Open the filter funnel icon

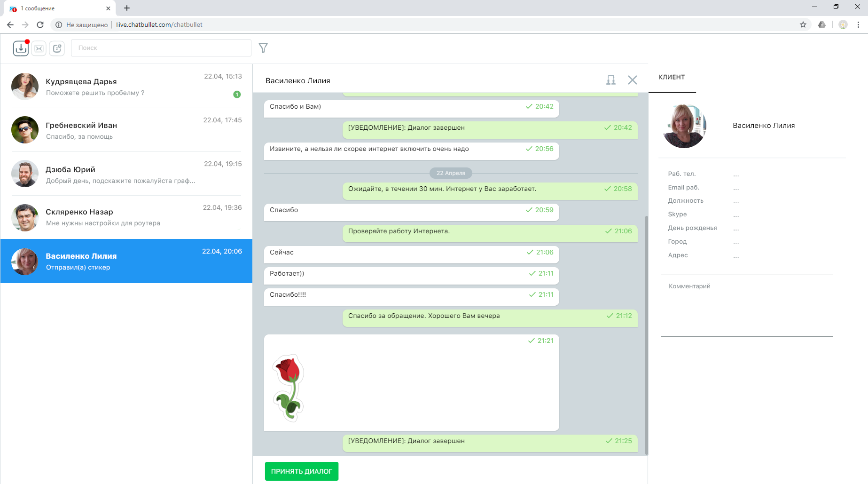pyautogui.click(x=263, y=48)
